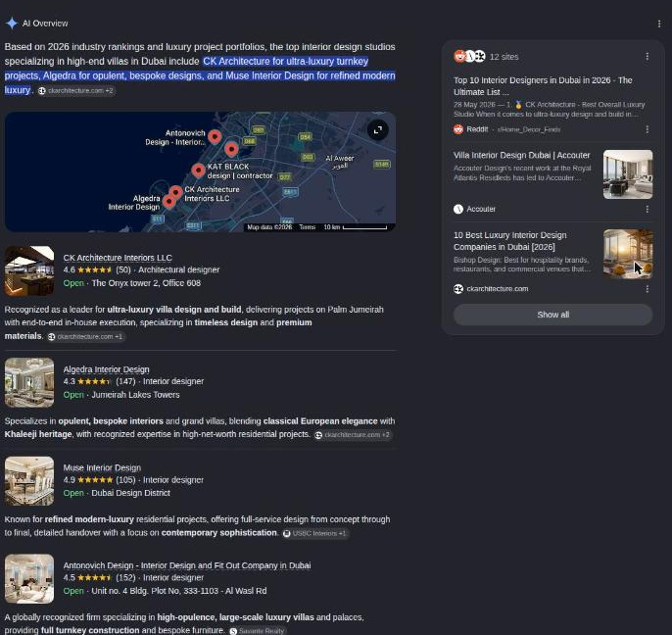Click Show all sources button
Image resolution: width=672 pixels, height=635 pixels.
tap(552, 315)
